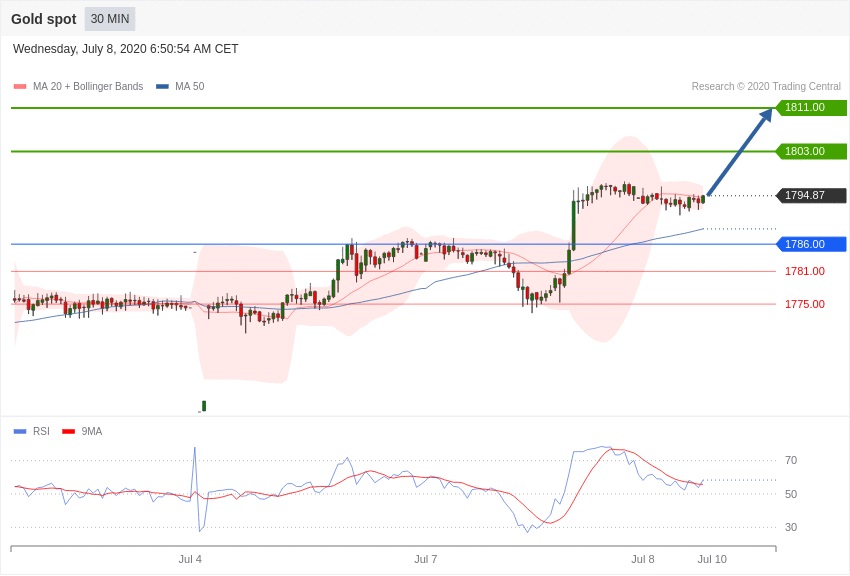The image size is (850, 576).
Task: Click the isolated green candle below the chart
Action: pyautogui.click(x=204, y=406)
